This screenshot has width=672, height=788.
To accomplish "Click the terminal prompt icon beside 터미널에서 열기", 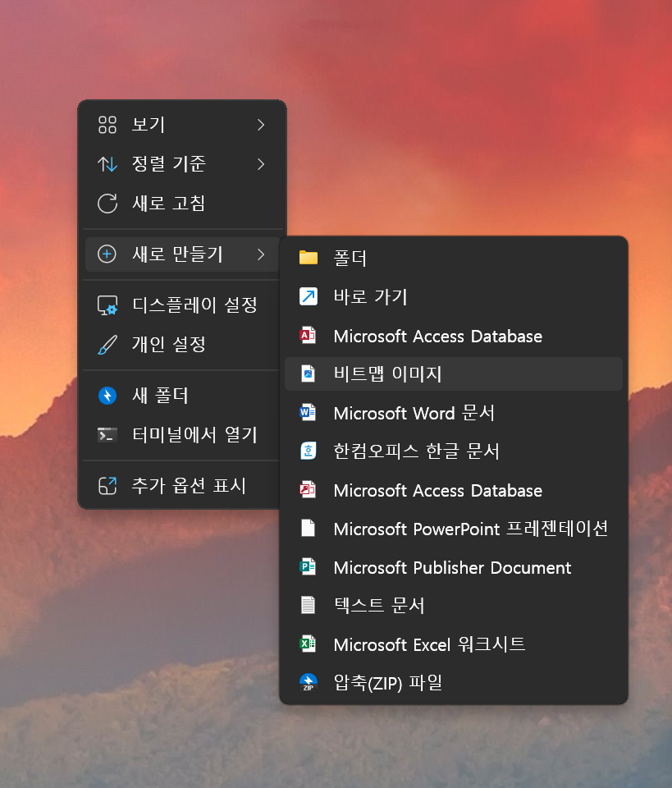I will pyautogui.click(x=107, y=435).
